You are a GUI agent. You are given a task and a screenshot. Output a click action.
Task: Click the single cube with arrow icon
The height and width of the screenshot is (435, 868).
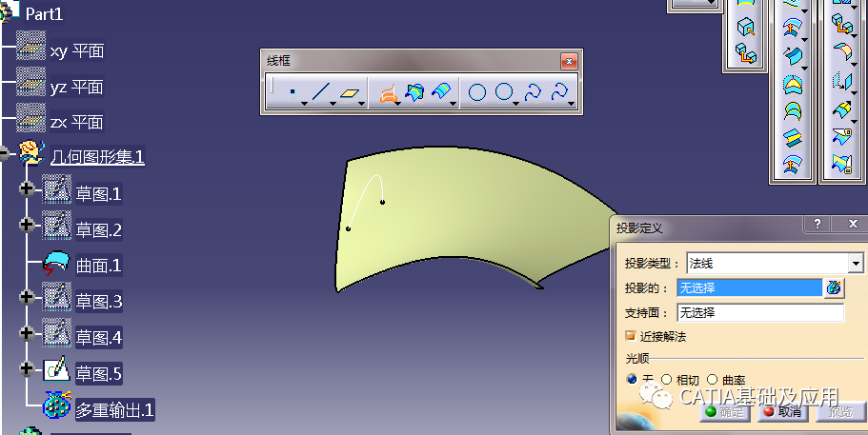(746, 27)
